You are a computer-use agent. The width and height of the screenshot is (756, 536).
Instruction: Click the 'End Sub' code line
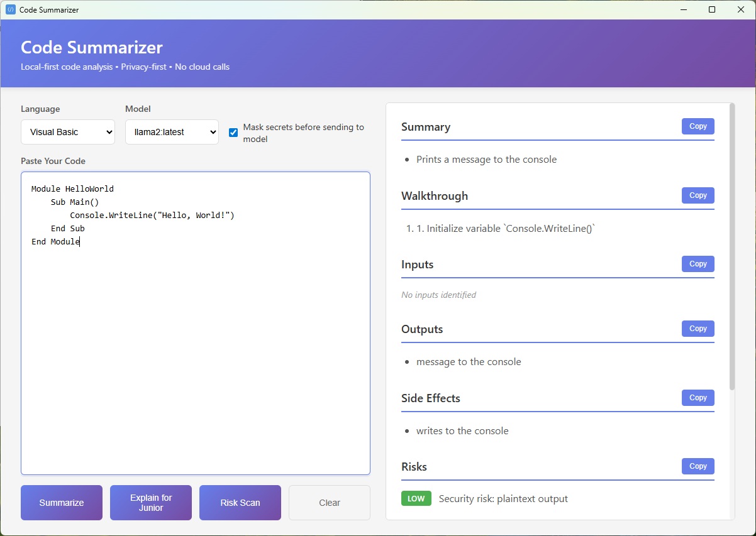coord(68,228)
